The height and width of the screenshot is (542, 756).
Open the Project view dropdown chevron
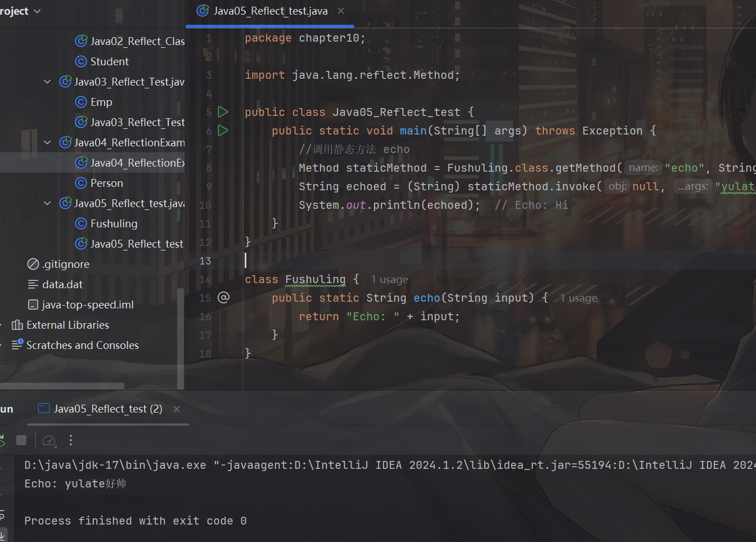tap(38, 11)
